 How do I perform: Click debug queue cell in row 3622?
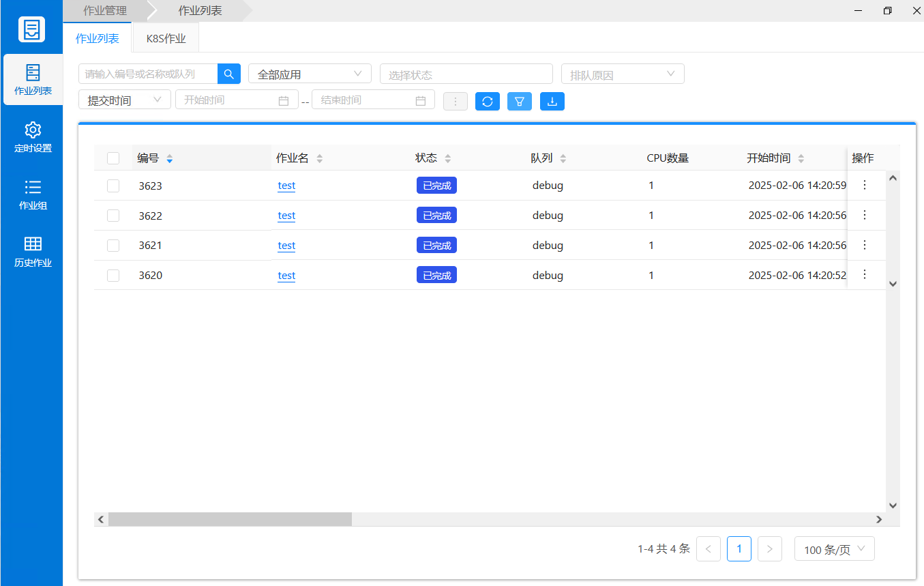point(548,216)
